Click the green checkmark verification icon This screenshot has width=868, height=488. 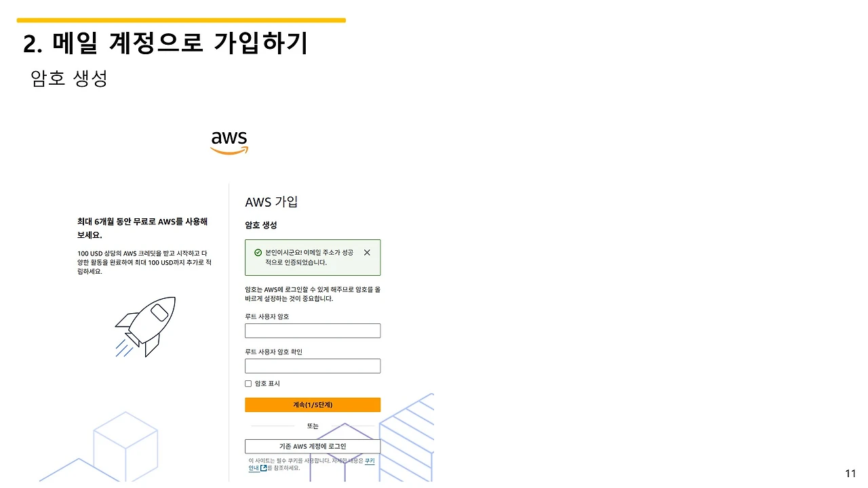(258, 252)
